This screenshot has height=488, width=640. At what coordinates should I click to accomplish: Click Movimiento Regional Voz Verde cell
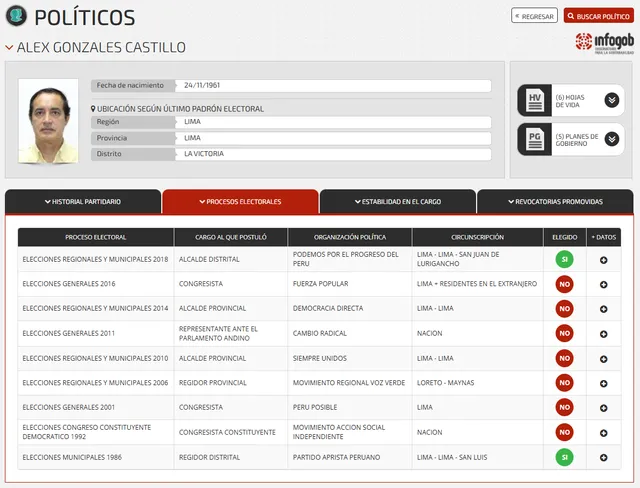coord(349,383)
